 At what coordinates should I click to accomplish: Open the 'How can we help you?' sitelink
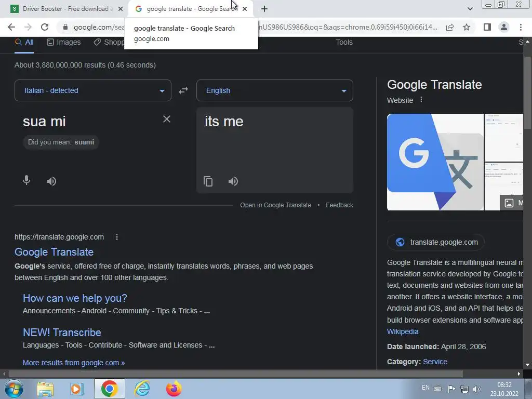(75, 298)
